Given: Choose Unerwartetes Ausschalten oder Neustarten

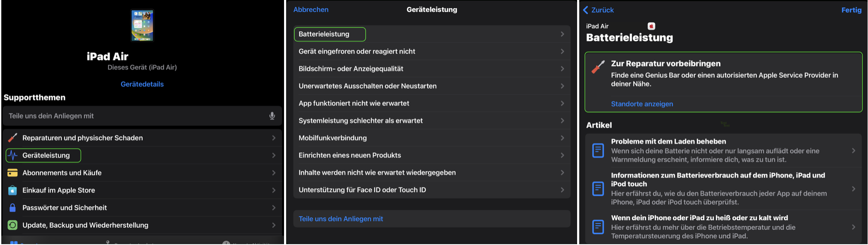Looking at the screenshot, I should (367, 86).
